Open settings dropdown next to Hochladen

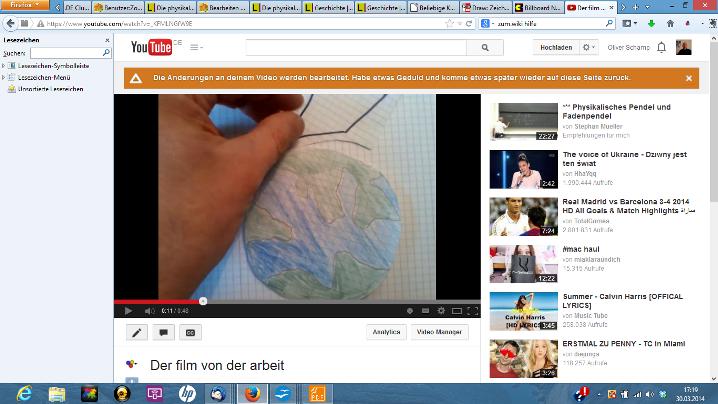click(589, 47)
